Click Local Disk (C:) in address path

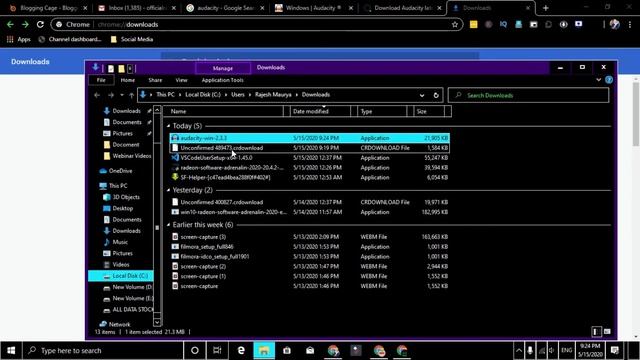[203, 95]
